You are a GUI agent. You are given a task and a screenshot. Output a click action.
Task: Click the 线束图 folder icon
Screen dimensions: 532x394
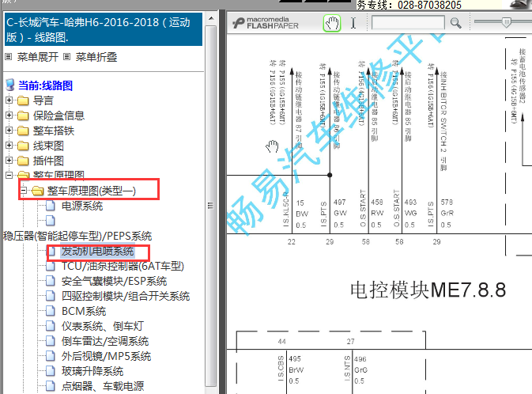point(23,146)
